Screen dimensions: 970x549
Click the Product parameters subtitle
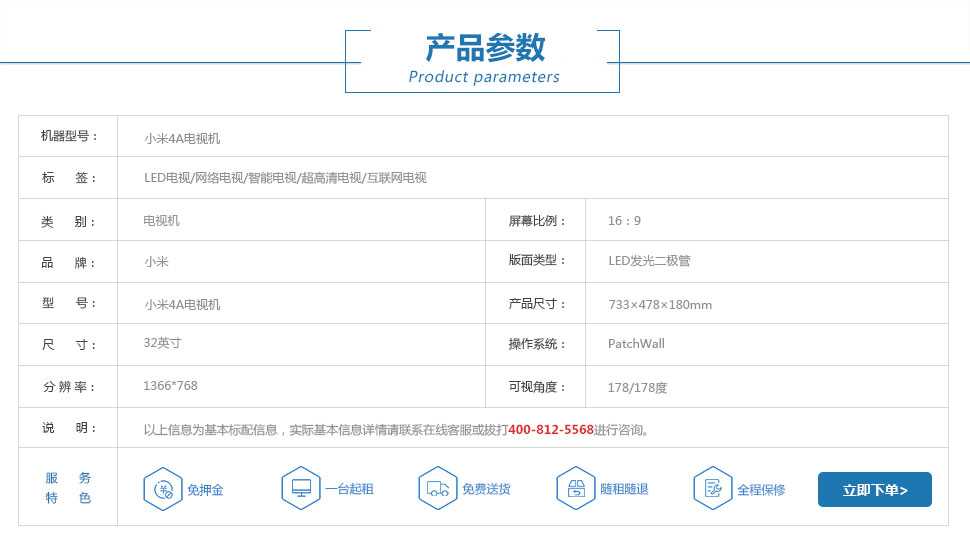coord(484,77)
